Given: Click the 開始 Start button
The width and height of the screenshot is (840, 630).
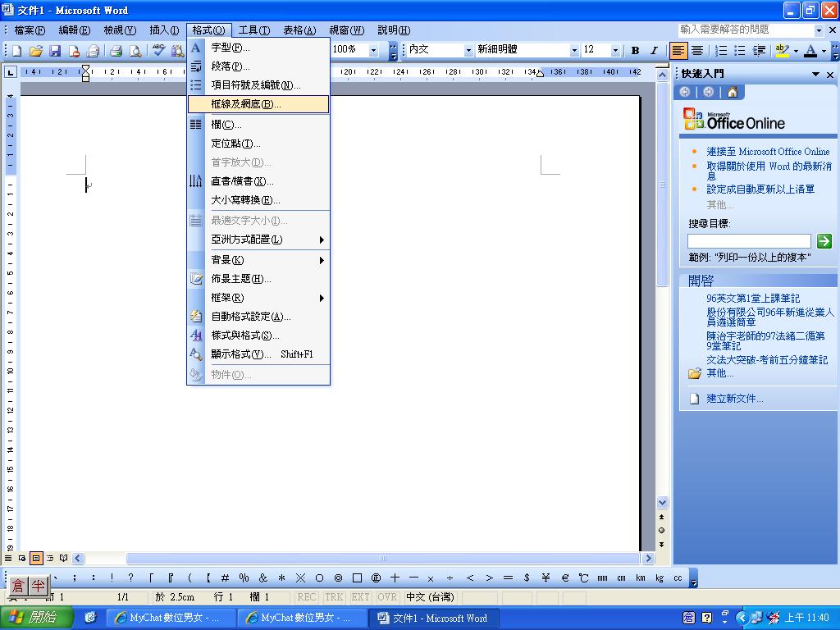Looking at the screenshot, I should [x=36, y=618].
